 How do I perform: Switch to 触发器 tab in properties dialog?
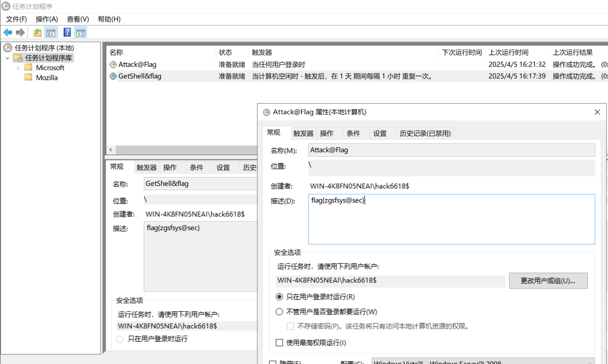pyautogui.click(x=303, y=133)
